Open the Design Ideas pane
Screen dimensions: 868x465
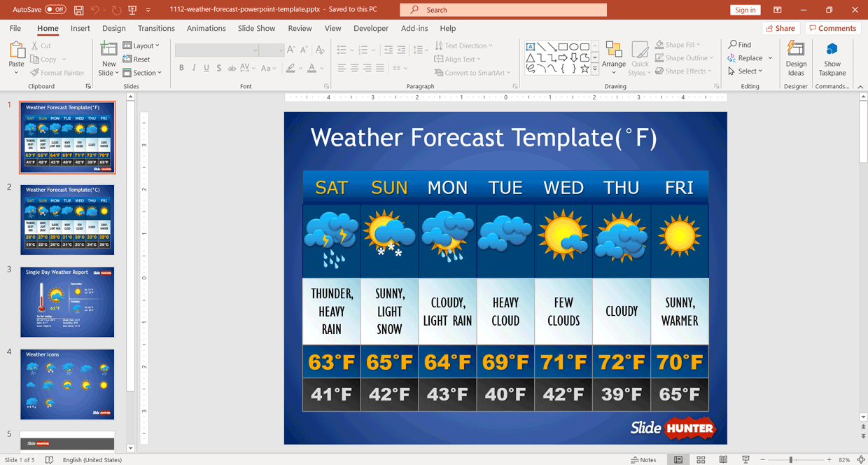(x=796, y=58)
